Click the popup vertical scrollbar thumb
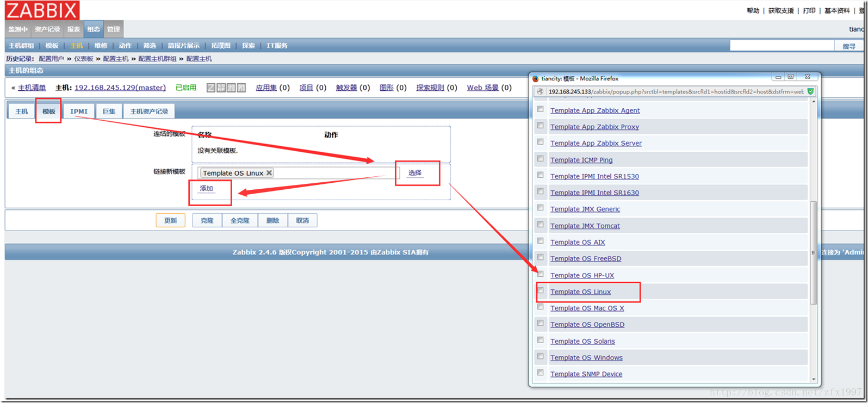 point(813,252)
